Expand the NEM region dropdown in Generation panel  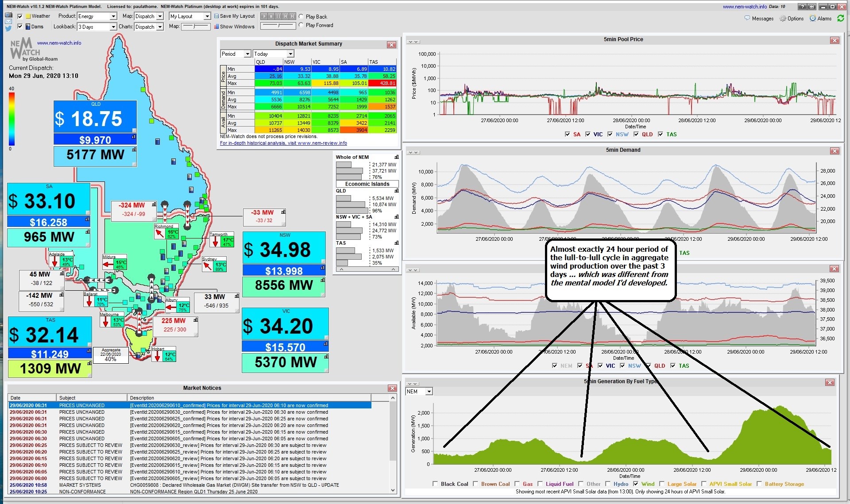coord(429,392)
